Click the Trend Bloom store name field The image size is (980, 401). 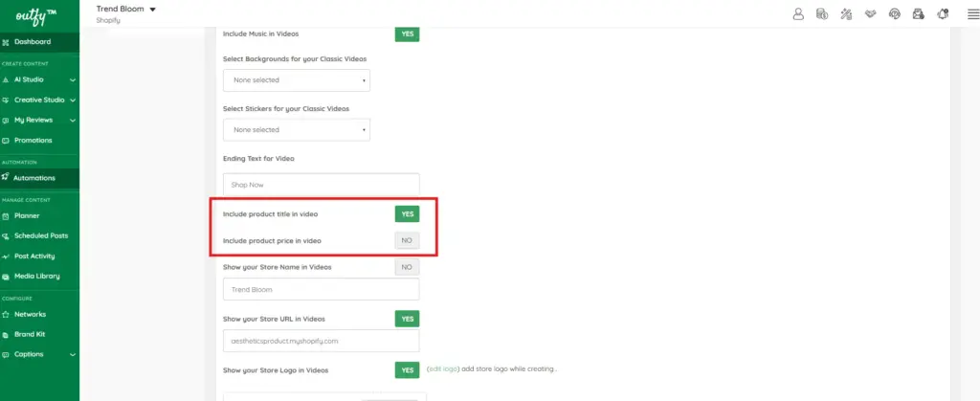322,289
